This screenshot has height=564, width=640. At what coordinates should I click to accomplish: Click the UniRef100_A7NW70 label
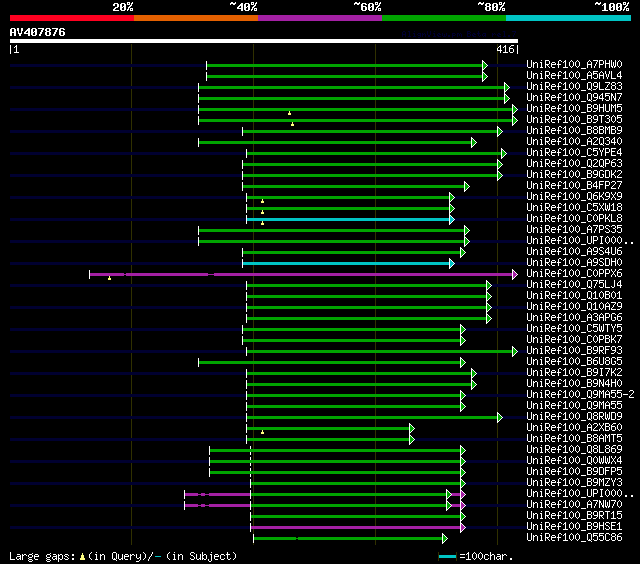574,505
